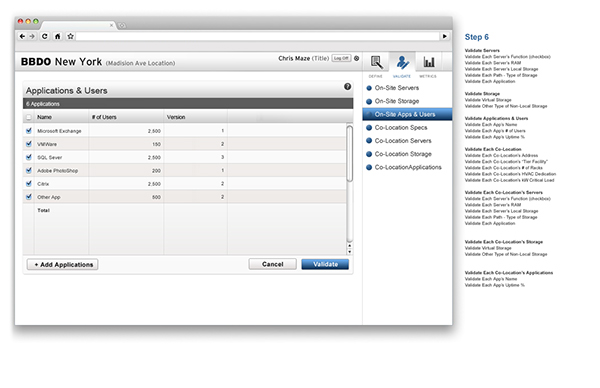Click scrollbar up arrow in applications table
Viewport: 600px width, 388px height.
coord(349,246)
